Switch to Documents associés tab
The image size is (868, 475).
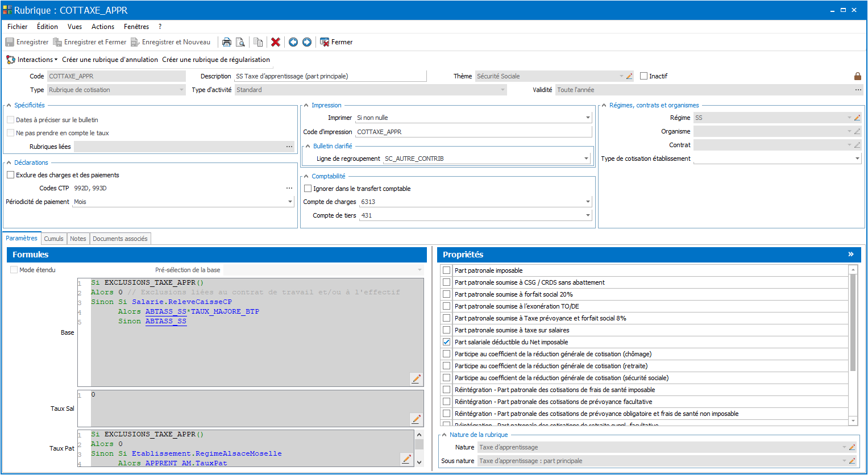coord(120,239)
